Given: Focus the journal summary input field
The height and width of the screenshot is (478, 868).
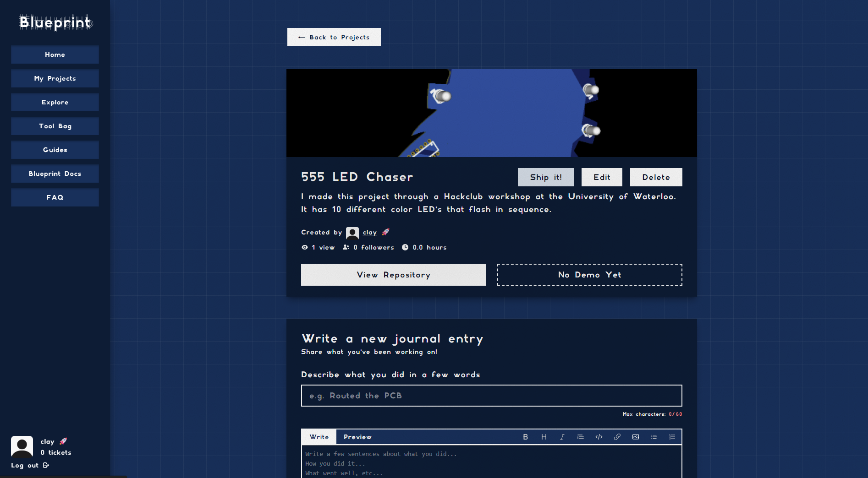Looking at the screenshot, I should click(491, 396).
